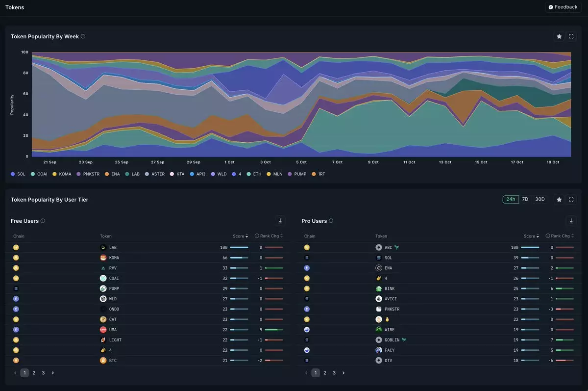Sort Pro Users table by Rank Chg
This screenshot has height=391, width=588.
pyautogui.click(x=560, y=236)
